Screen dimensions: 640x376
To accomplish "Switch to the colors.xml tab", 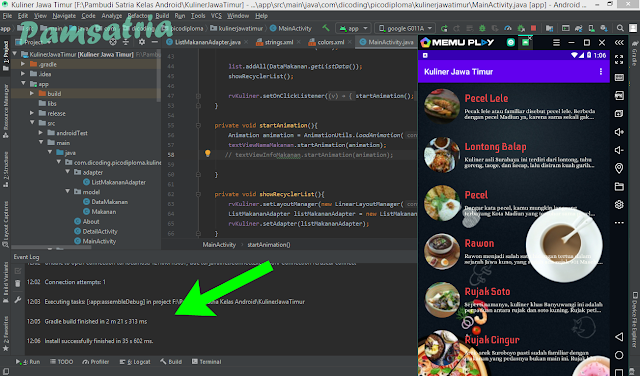I will pyautogui.click(x=330, y=42).
